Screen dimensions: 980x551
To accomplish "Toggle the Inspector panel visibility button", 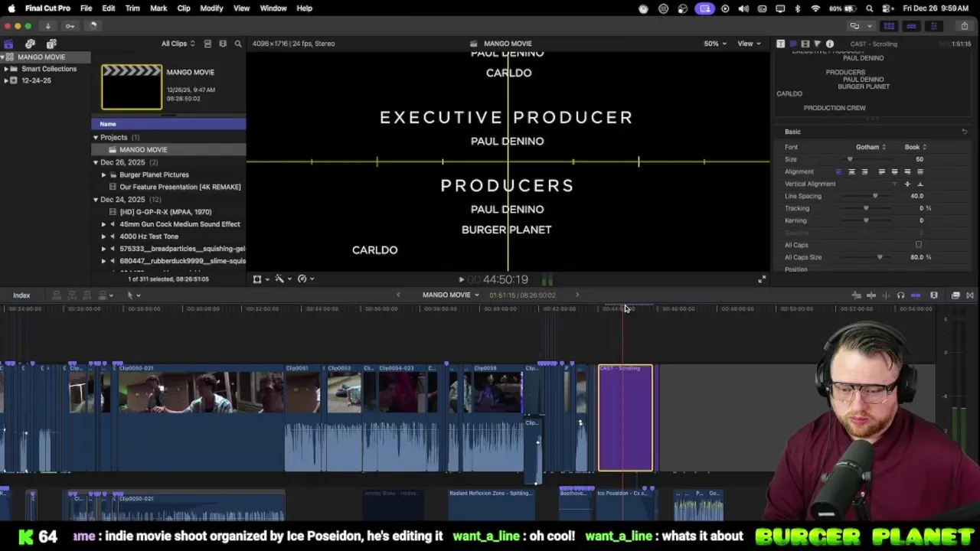I will (x=933, y=26).
